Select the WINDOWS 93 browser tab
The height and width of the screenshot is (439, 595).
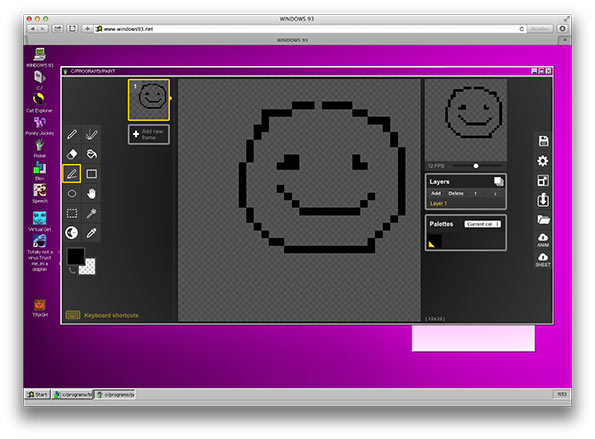point(292,40)
